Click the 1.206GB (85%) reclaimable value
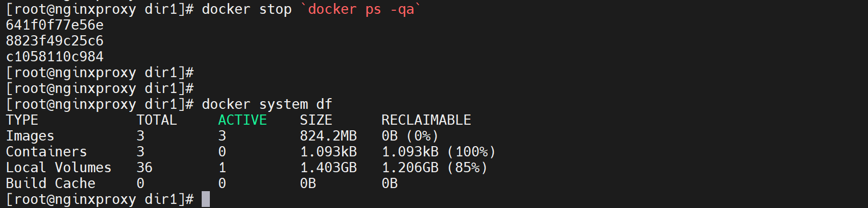868x208 pixels. tap(435, 168)
